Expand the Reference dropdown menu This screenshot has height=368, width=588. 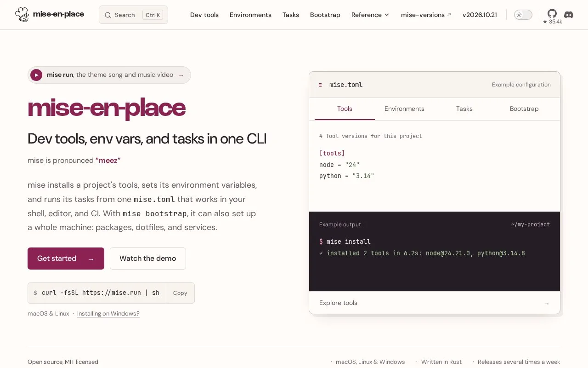[370, 15]
